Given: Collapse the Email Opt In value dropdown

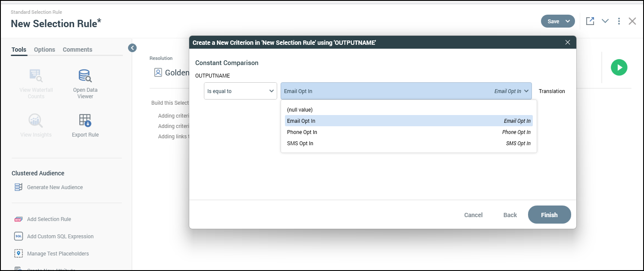Looking at the screenshot, I should coord(526,91).
